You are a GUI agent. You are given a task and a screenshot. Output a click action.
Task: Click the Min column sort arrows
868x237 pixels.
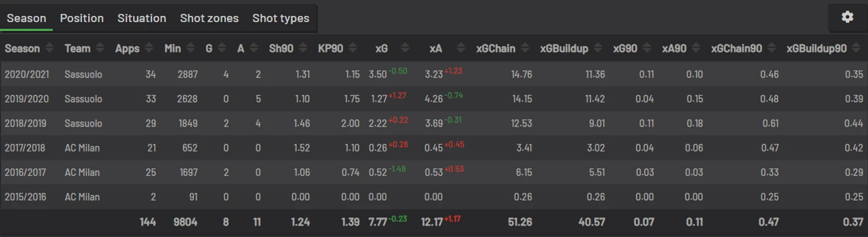tap(190, 48)
